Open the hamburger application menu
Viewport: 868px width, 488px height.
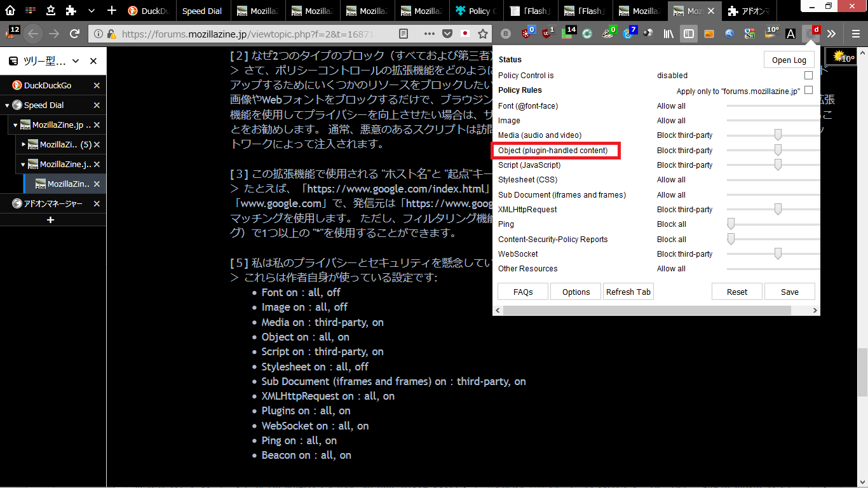tap(855, 34)
